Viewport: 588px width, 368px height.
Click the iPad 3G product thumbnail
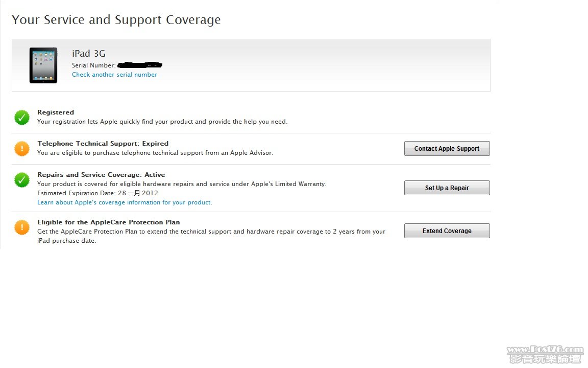click(43, 65)
